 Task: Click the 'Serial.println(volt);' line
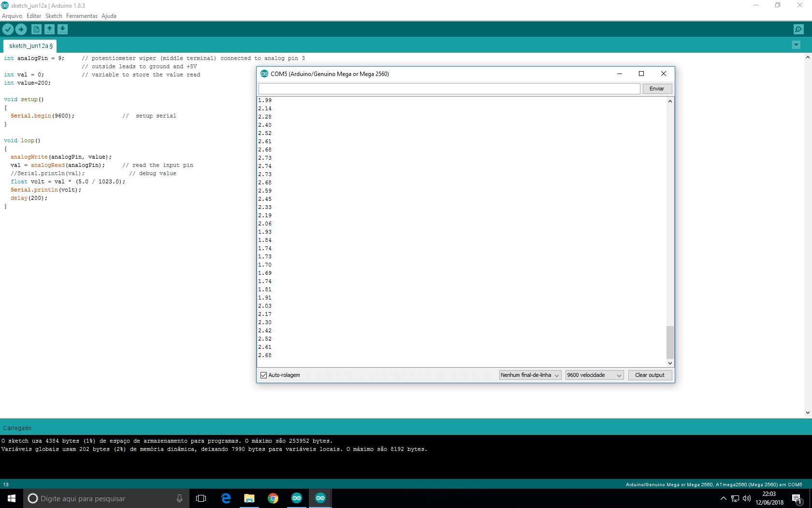(46, 190)
